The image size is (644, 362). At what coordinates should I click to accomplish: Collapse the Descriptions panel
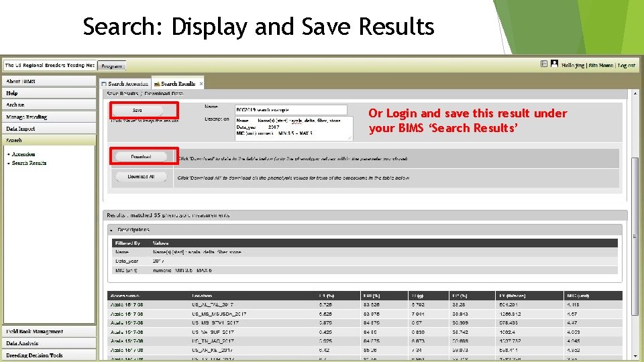(x=111, y=230)
